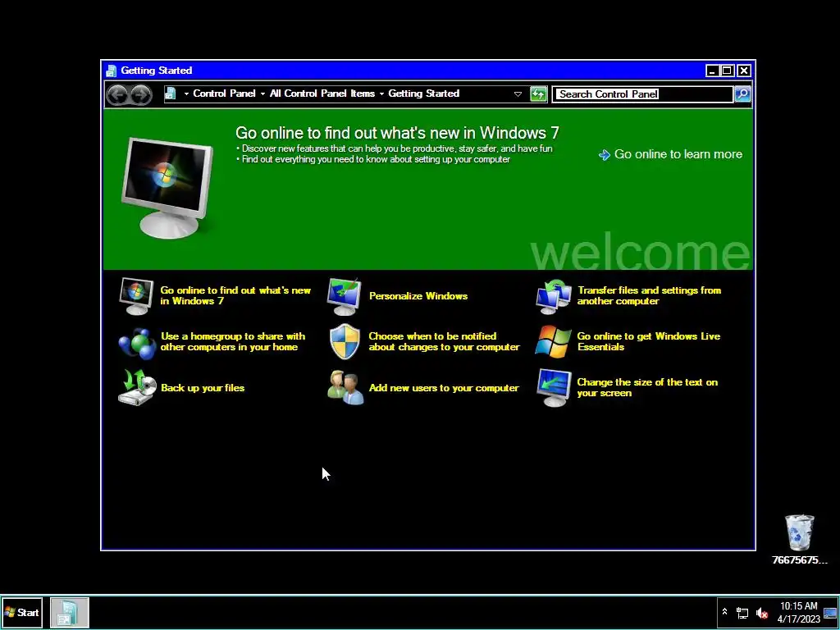Open Add new users to your computer link

[444, 388]
